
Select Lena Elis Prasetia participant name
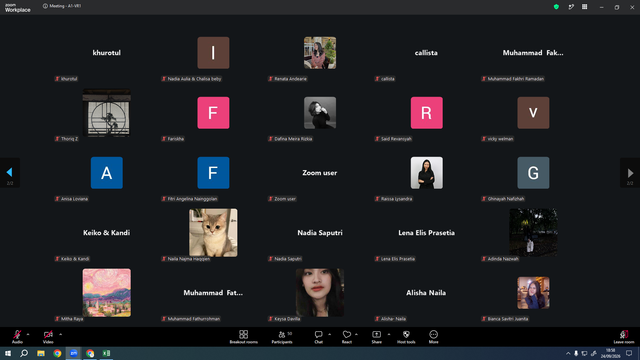pos(427,233)
